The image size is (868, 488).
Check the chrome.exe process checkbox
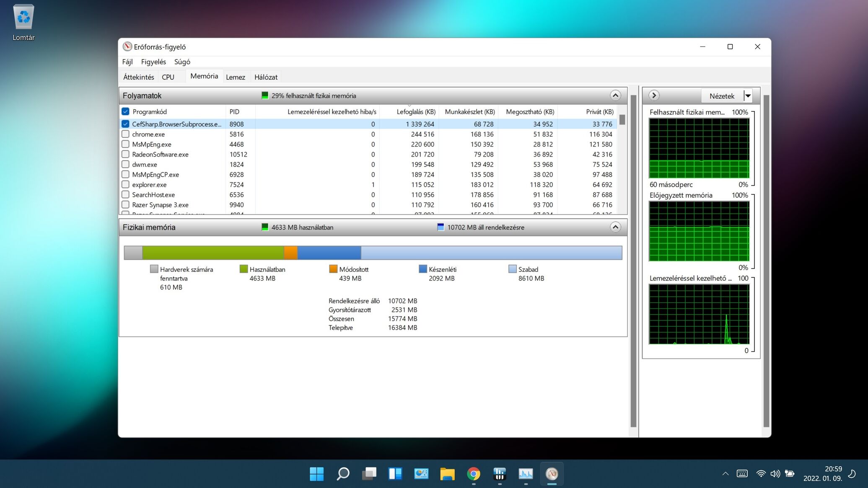pyautogui.click(x=125, y=134)
